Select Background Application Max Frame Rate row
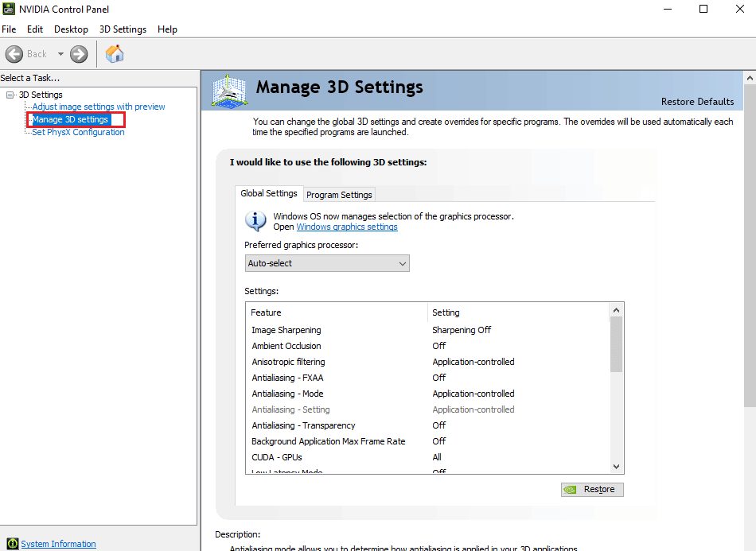 tap(427, 441)
